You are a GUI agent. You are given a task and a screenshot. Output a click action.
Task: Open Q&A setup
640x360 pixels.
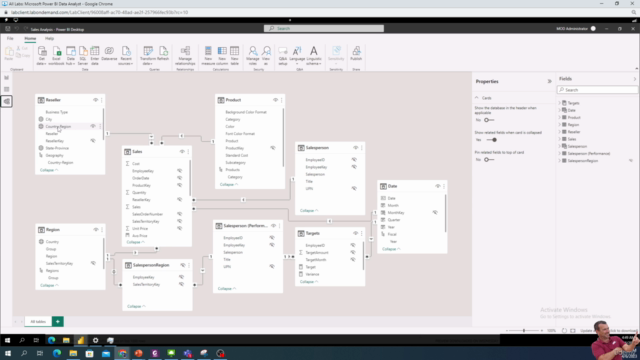click(x=283, y=56)
